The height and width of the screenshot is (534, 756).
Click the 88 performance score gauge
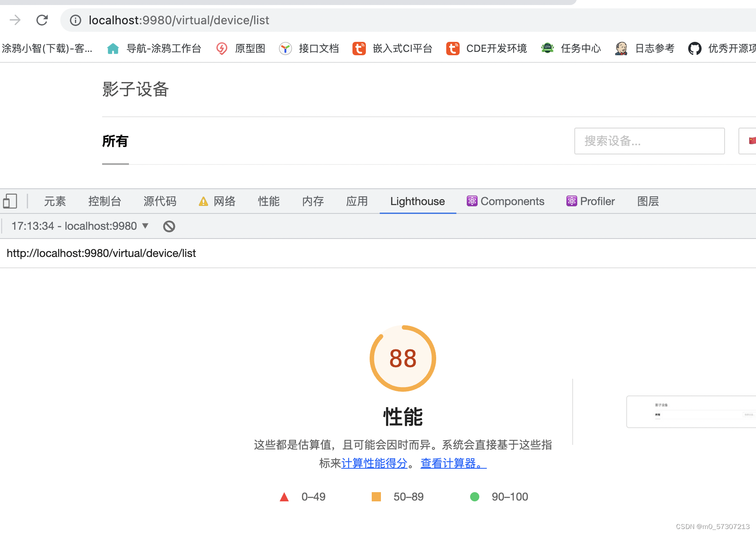point(403,358)
